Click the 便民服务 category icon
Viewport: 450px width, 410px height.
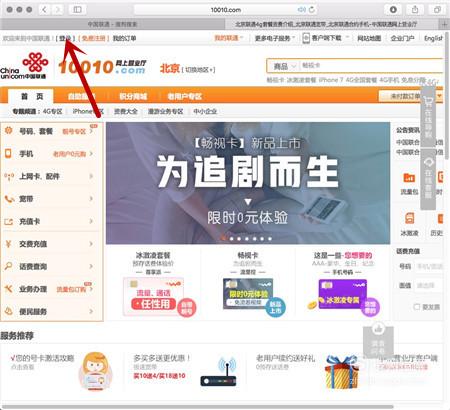click(x=8, y=311)
